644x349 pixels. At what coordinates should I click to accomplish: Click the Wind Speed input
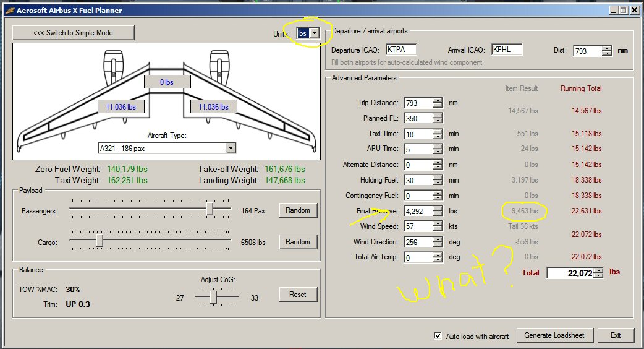(418, 226)
